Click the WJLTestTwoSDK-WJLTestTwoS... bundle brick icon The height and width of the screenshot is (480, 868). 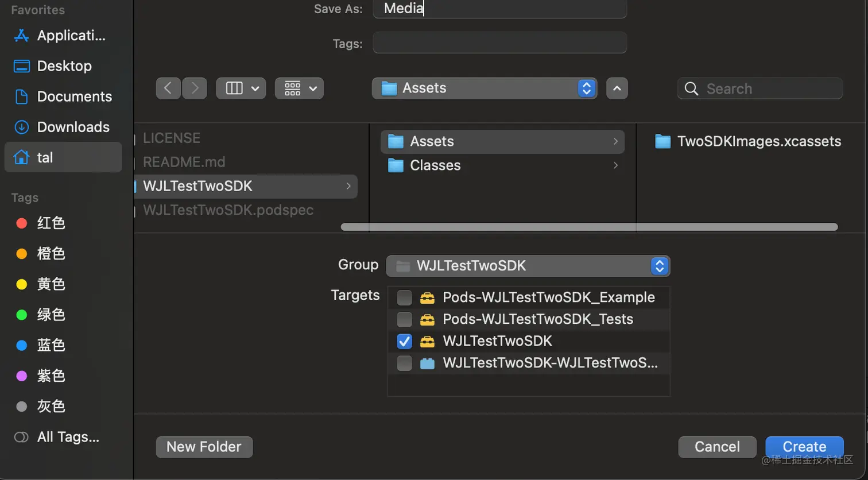click(x=427, y=363)
